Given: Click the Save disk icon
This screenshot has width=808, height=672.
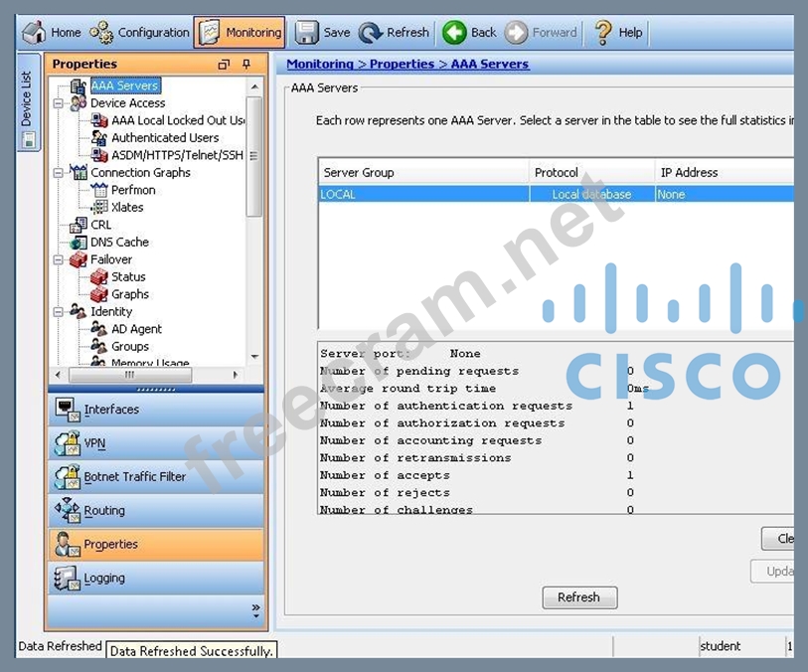Looking at the screenshot, I should click(x=307, y=33).
